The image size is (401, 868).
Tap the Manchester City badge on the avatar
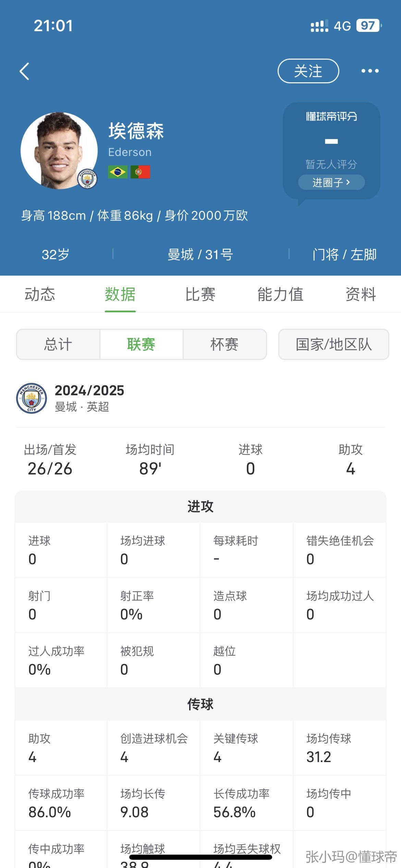87,179
